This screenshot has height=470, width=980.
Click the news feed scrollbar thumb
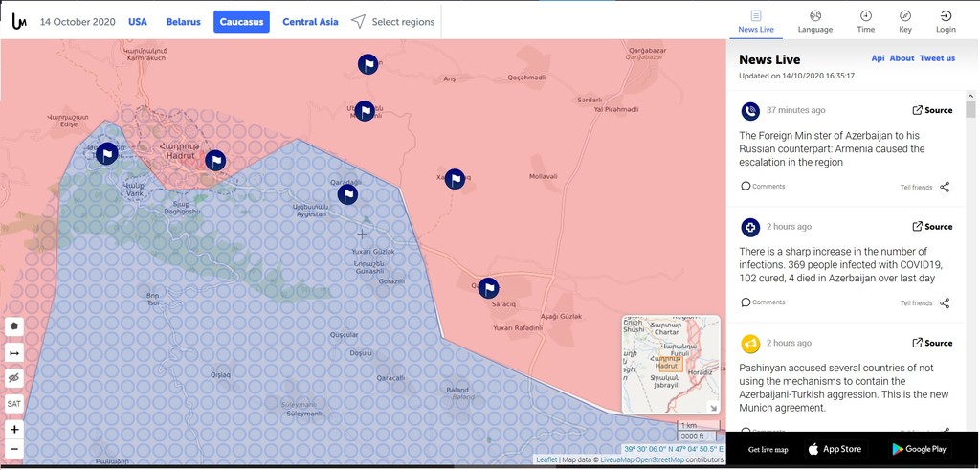(x=970, y=110)
